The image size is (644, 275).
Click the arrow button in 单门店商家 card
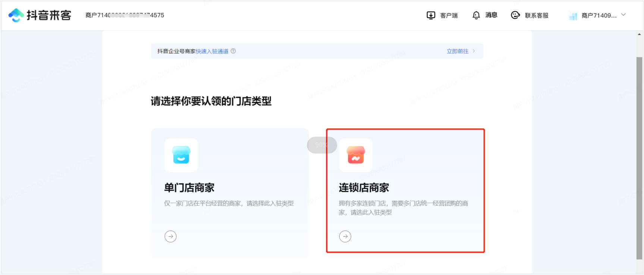coord(170,236)
